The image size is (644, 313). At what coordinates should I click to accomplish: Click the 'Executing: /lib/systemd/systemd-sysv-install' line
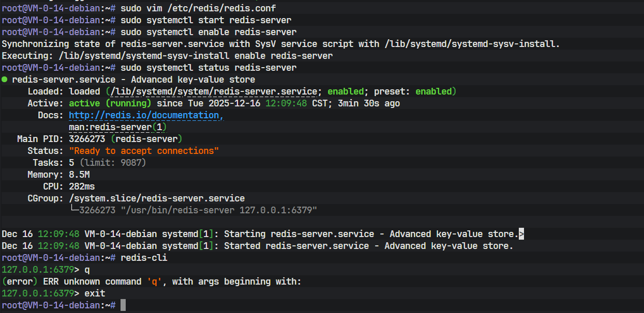pyautogui.click(x=167, y=56)
